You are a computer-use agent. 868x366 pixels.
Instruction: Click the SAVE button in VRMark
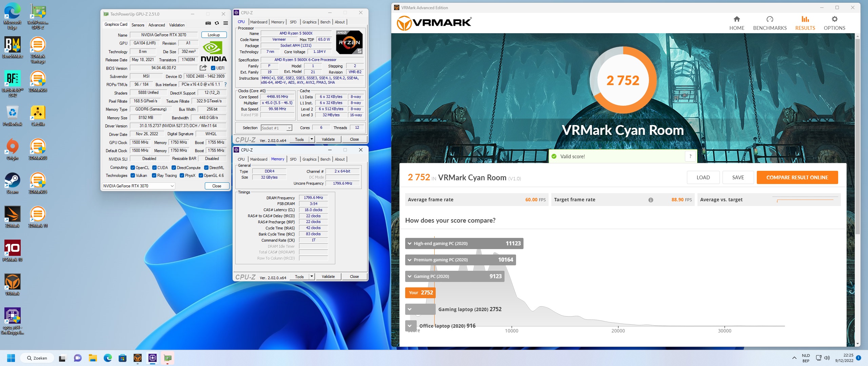pyautogui.click(x=738, y=178)
